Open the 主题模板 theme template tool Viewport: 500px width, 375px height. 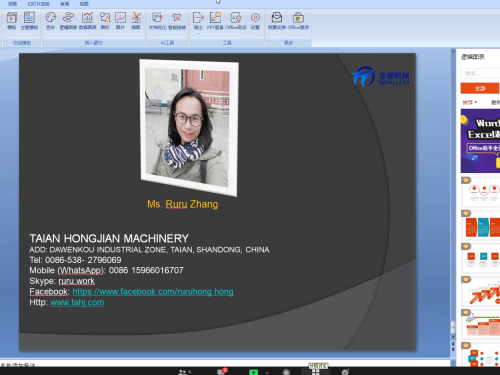(29, 21)
